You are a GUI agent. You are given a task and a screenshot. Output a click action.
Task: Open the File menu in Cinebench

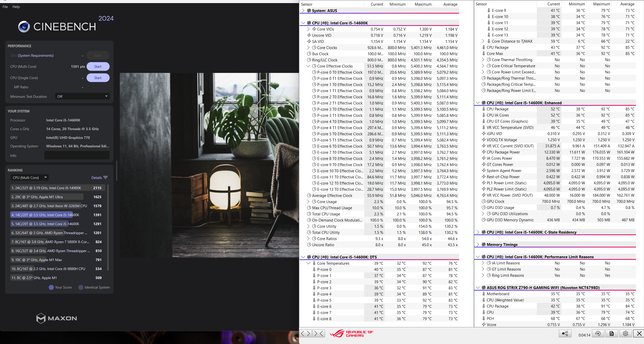click(5, 7)
